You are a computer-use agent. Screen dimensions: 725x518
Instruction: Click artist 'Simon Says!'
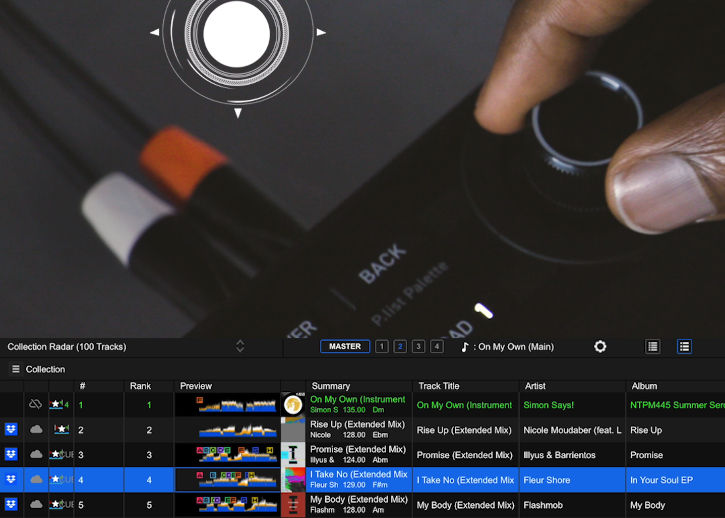548,405
